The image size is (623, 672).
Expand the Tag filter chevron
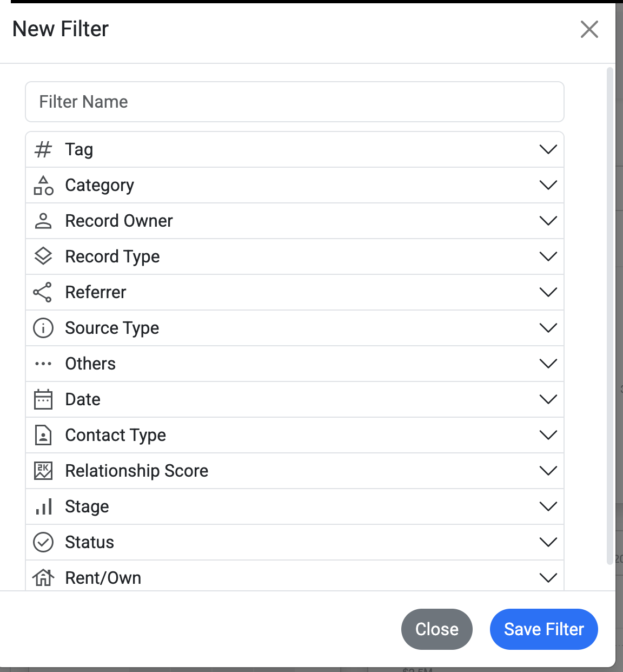548,149
